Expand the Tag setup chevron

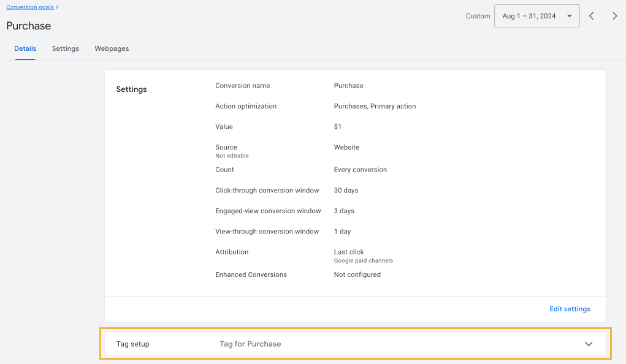click(x=589, y=344)
